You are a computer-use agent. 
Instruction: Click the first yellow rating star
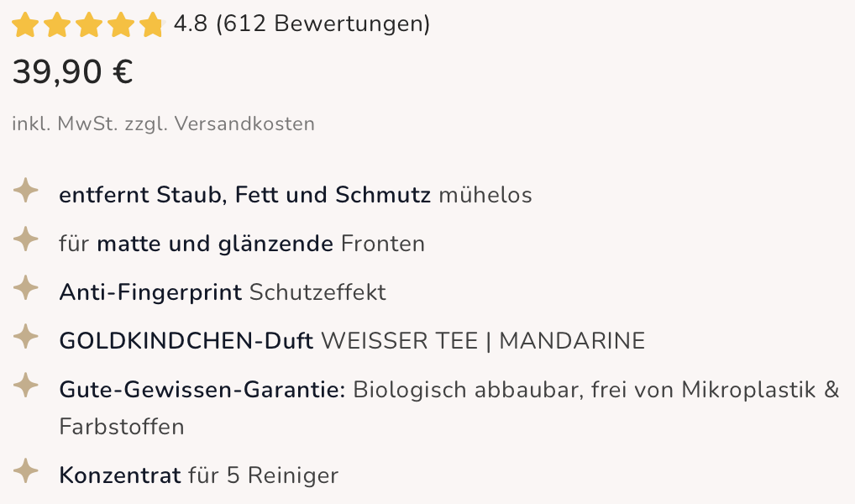25,25
